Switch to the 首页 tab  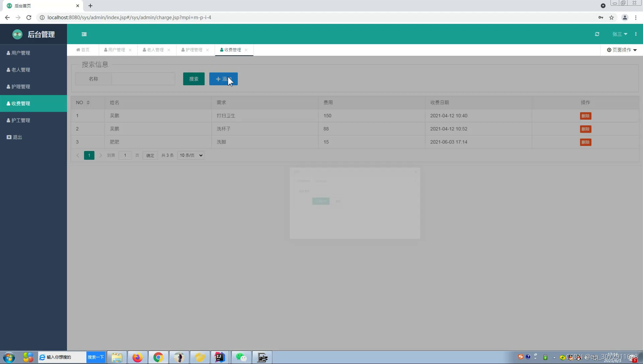click(83, 50)
